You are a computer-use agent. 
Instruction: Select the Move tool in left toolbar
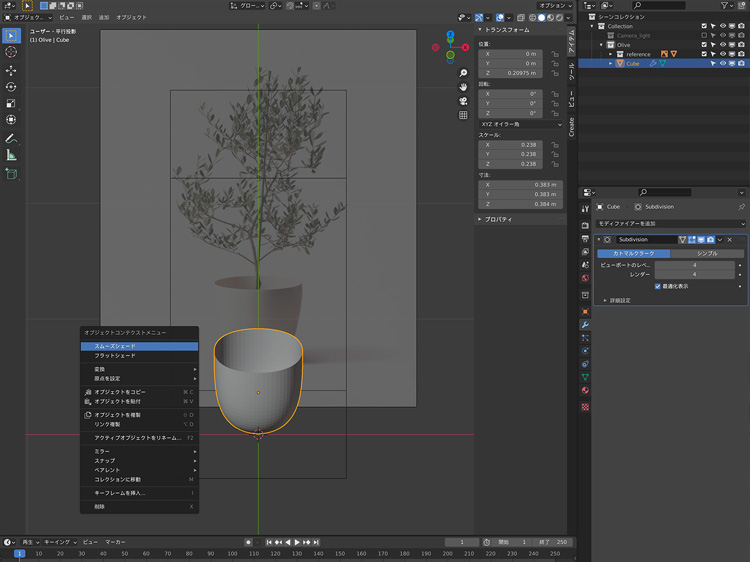click(11, 71)
